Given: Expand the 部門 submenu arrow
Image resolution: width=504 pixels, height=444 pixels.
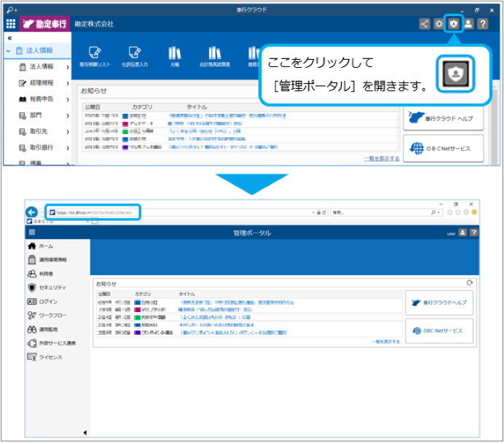Looking at the screenshot, I should click(67, 115).
